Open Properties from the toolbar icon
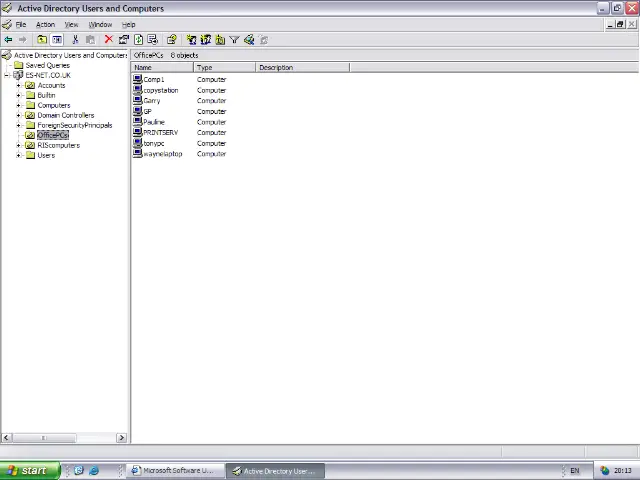This screenshot has width=640, height=480. 124,40
